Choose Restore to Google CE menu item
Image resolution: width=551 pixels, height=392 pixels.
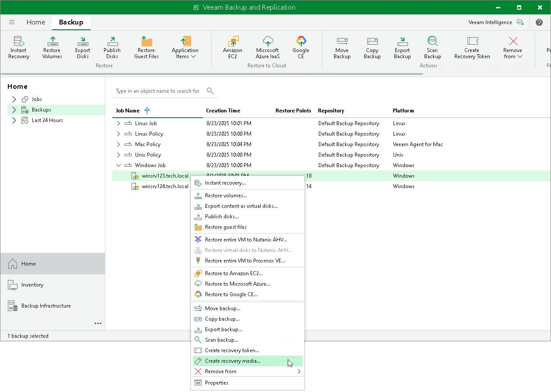248,294
